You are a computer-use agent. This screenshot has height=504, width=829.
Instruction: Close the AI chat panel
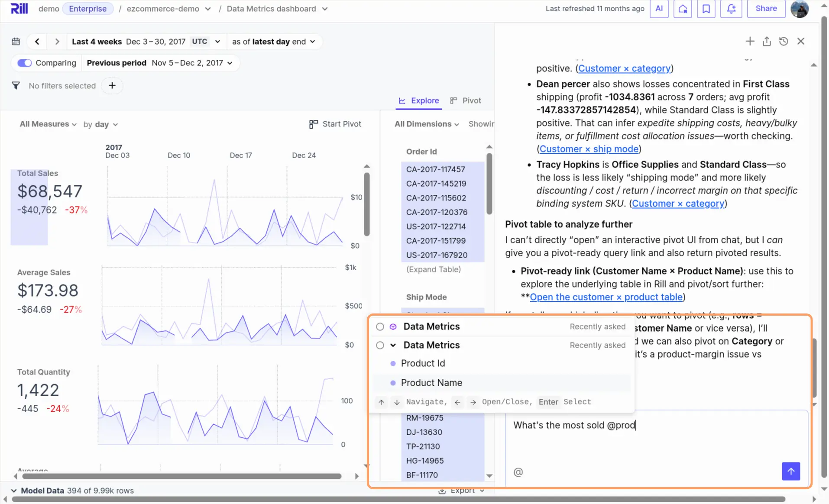tap(801, 41)
